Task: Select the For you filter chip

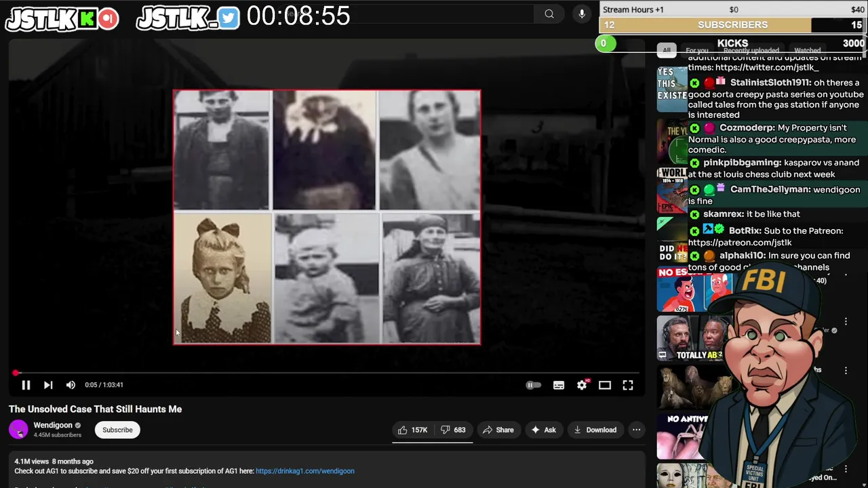Action: click(696, 50)
